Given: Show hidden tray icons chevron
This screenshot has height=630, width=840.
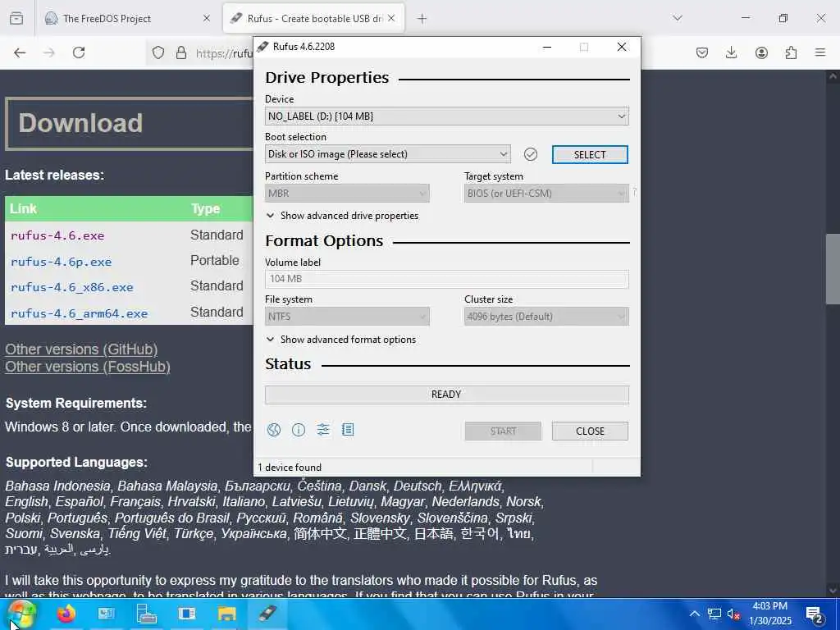Looking at the screenshot, I should coord(694,614).
